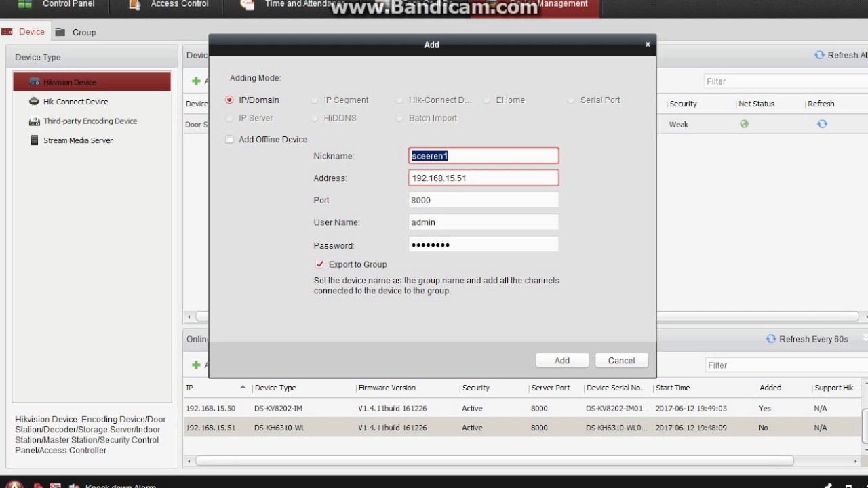Click the Security column header in upper table

point(683,104)
